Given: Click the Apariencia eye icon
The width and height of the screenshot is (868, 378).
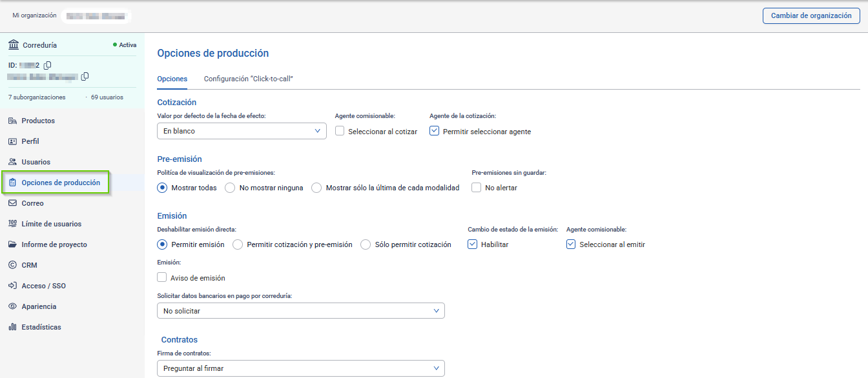Looking at the screenshot, I should coord(13,306).
